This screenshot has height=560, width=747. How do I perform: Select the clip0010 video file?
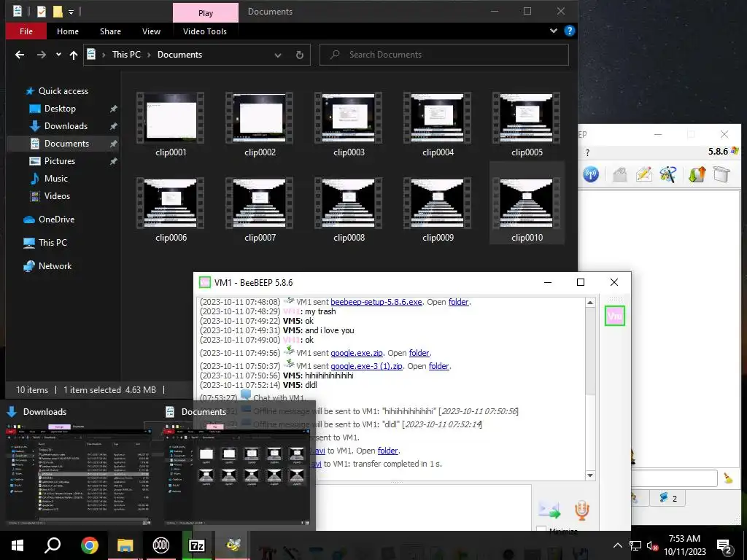point(527,203)
